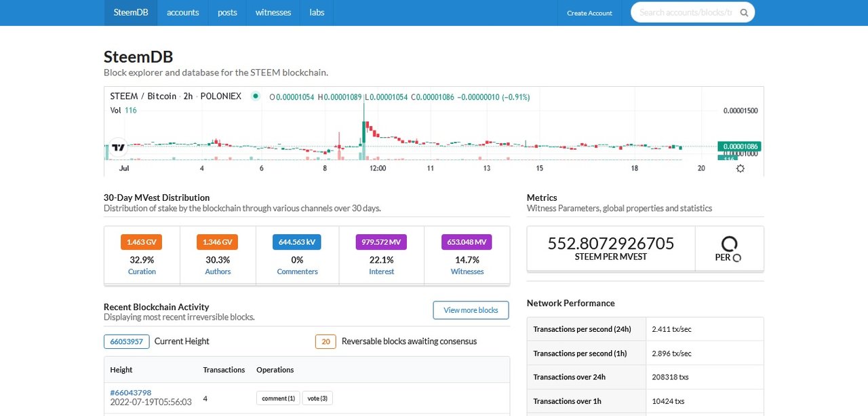Open the SteemDB home tab
Viewport: 868px width, 416px height.
[131, 13]
